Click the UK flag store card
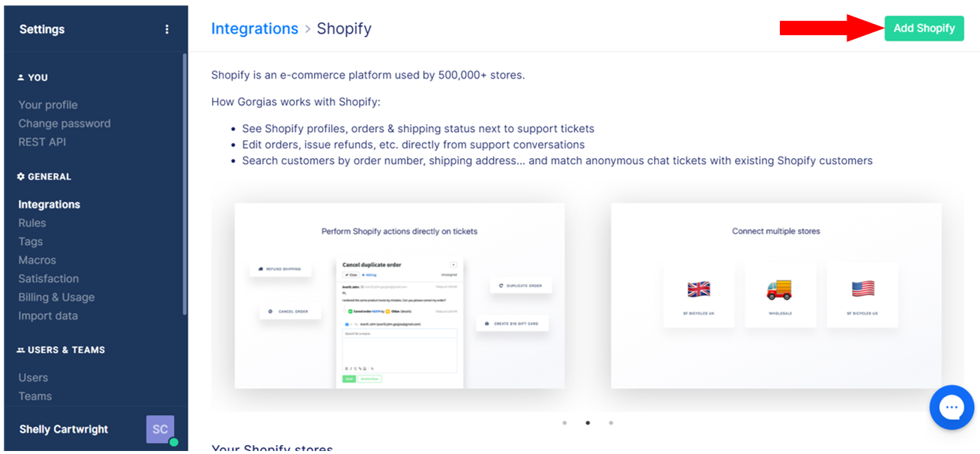 point(698,294)
